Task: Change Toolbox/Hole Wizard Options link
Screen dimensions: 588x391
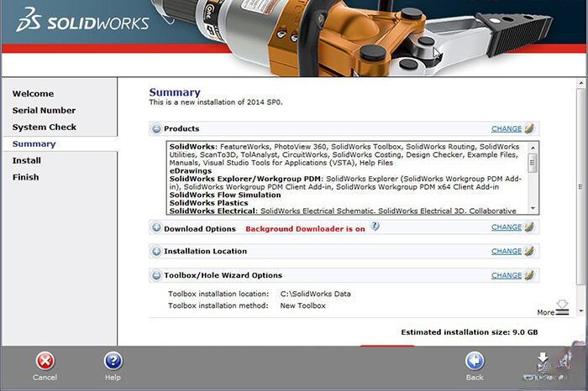Action: 507,275
